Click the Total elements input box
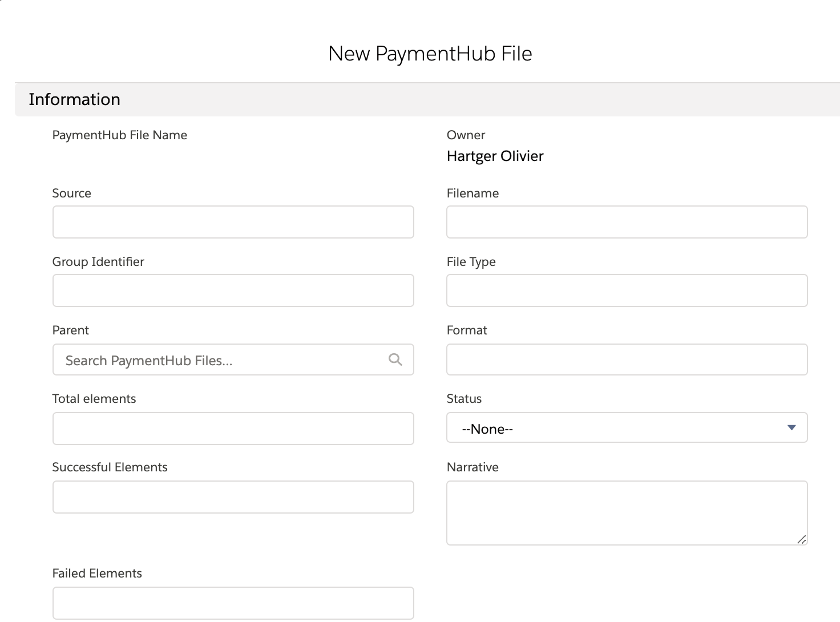The width and height of the screenshot is (840, 622). 233,429
